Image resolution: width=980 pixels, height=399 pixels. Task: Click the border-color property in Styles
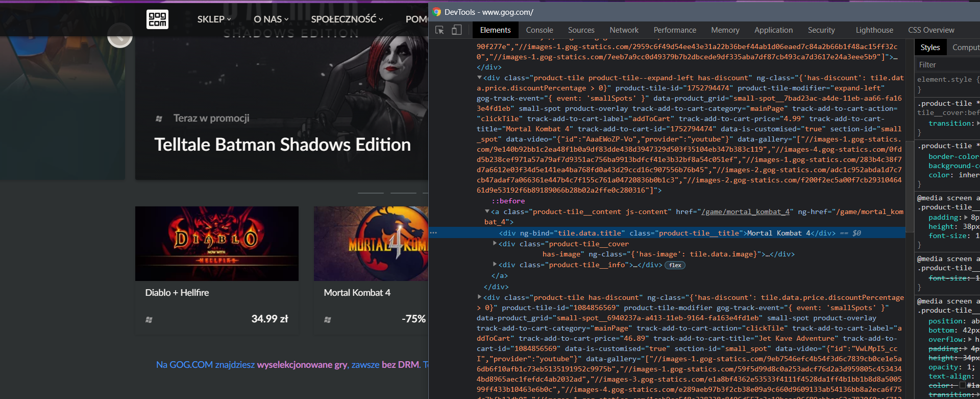[953, 156]
